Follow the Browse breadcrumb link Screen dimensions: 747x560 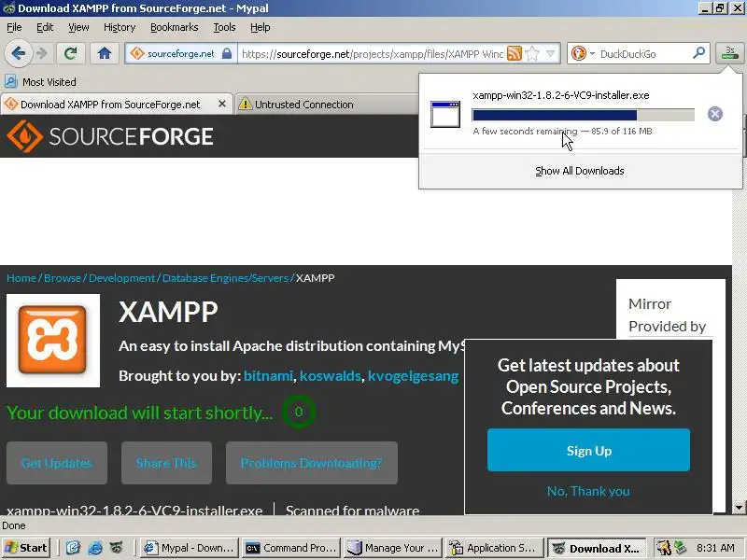click(63, 278)
